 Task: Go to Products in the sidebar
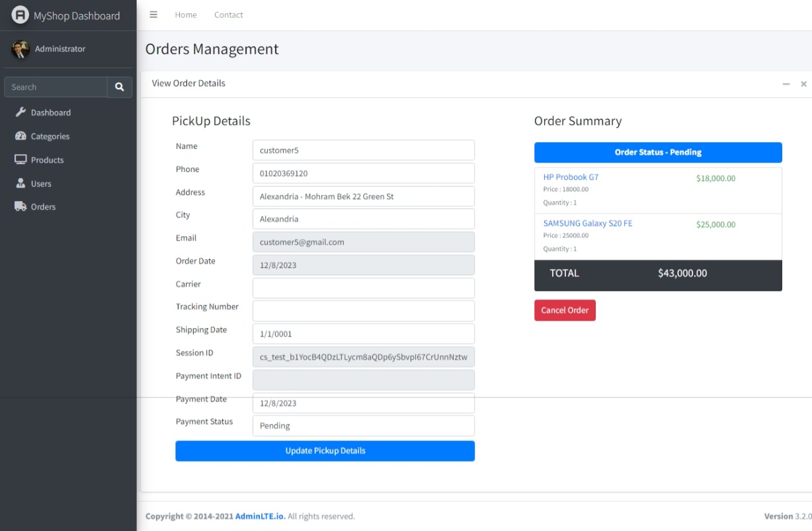click(x=47, y=160)
